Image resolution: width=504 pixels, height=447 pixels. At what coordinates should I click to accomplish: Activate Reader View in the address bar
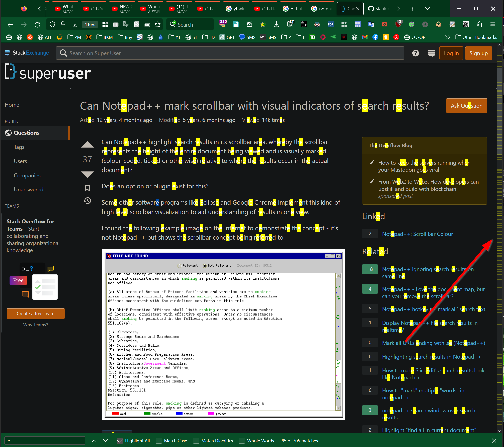coord(75,24)
